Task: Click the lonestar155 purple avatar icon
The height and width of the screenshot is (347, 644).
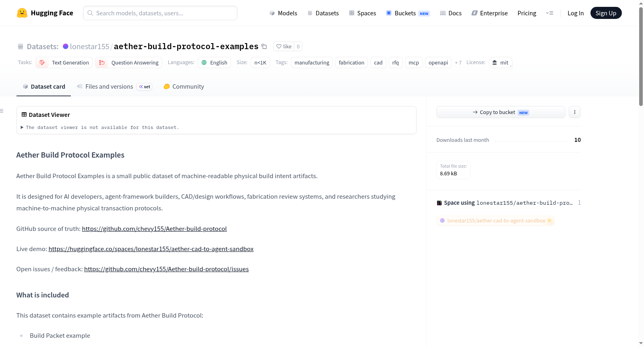Action: click(66, 46)
